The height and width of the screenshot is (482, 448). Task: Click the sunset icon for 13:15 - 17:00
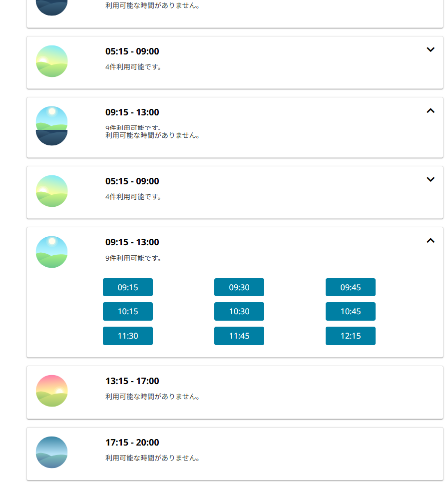(x=52, y=391)
